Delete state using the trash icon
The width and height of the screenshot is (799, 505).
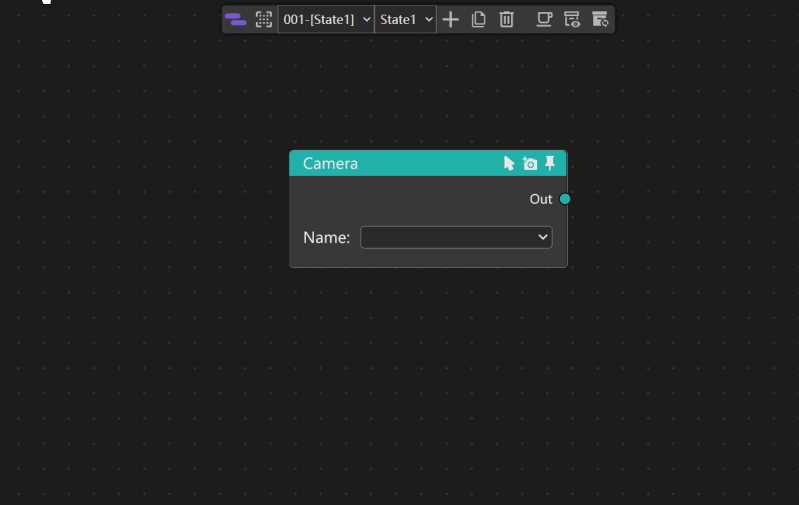[506, 19]
